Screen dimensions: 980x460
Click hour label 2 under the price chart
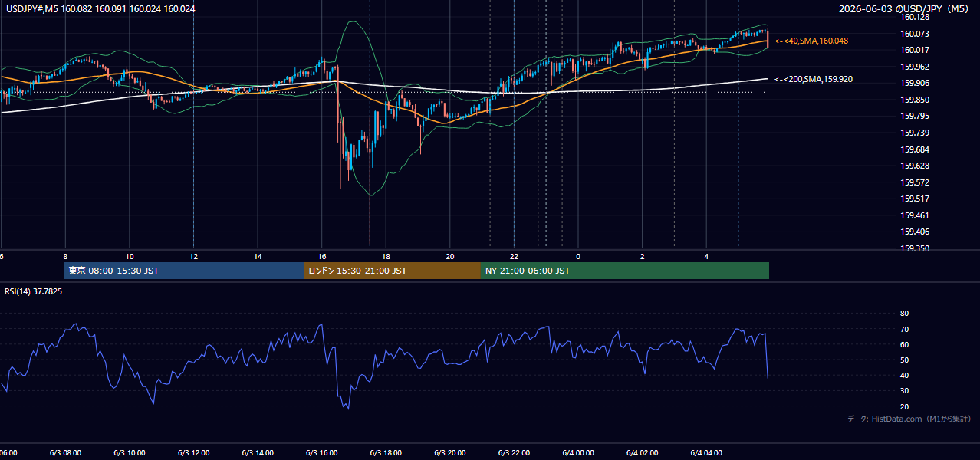point(643,256)
